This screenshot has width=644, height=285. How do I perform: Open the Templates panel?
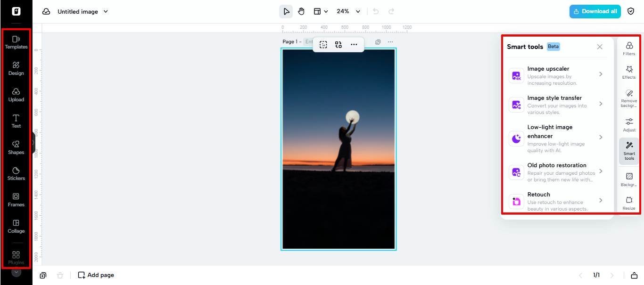pos(16,42)
